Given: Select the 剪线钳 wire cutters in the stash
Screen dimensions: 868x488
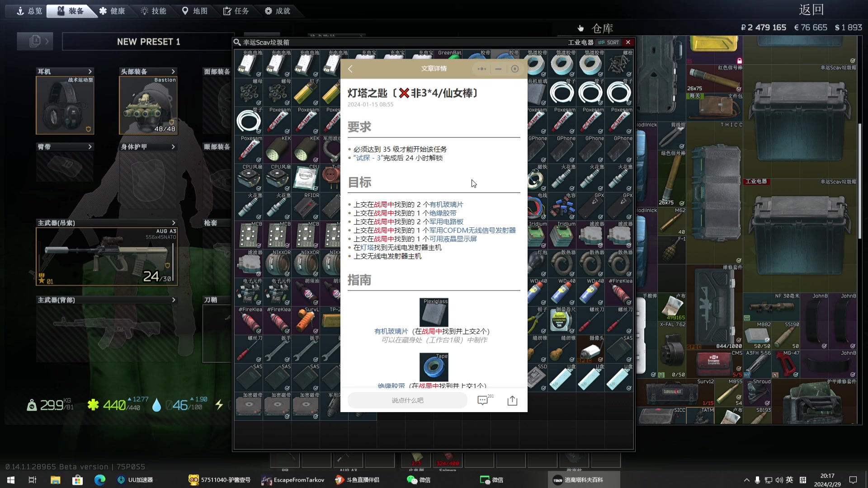Looking at the screenshot, I should pyautogui.click(x=672, y=135).
